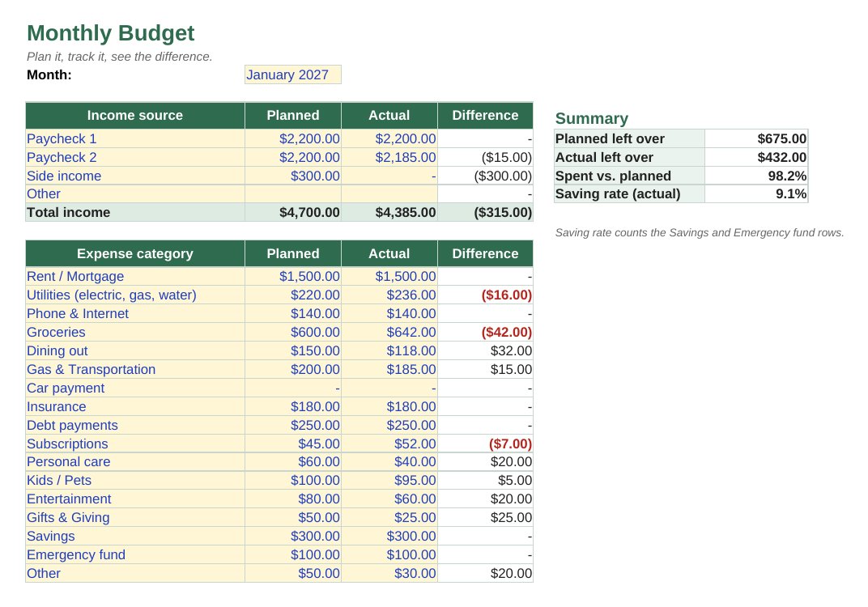Select Debt payments label

point(135,425)
